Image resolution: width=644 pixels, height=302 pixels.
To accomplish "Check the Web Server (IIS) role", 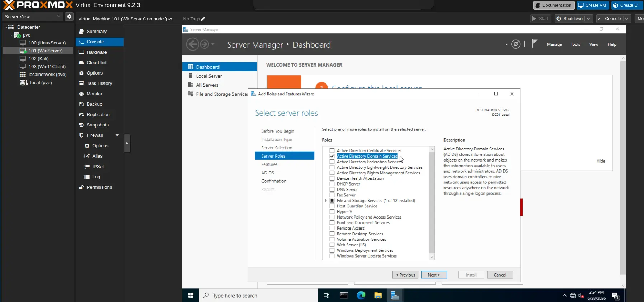I will [x=332, y=245].
